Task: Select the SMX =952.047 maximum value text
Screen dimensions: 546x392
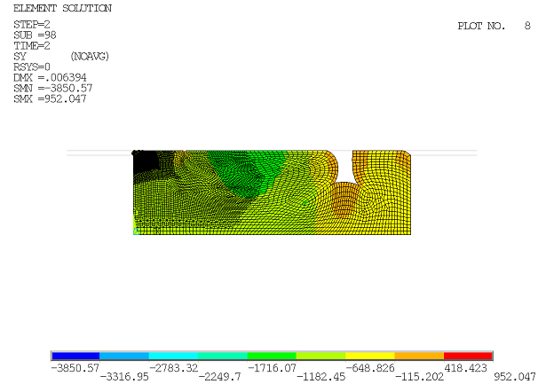Action: (50, 99)
